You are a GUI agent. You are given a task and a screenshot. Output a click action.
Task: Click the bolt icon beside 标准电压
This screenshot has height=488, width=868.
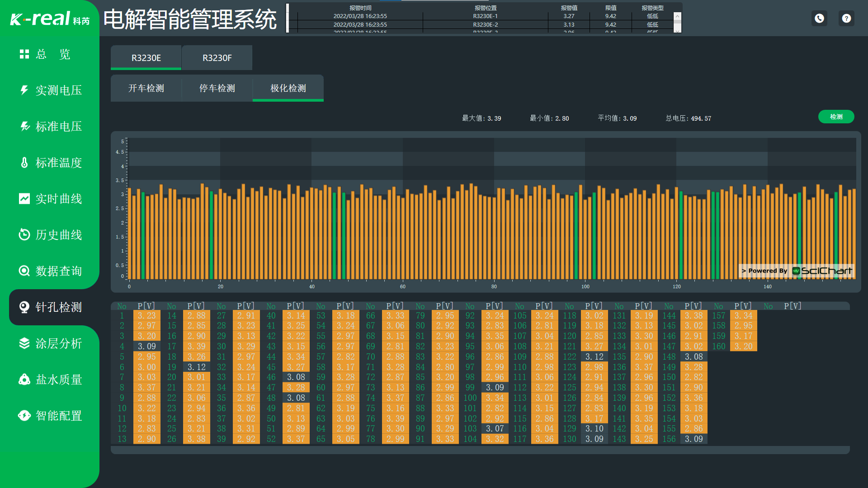[24, 126]
